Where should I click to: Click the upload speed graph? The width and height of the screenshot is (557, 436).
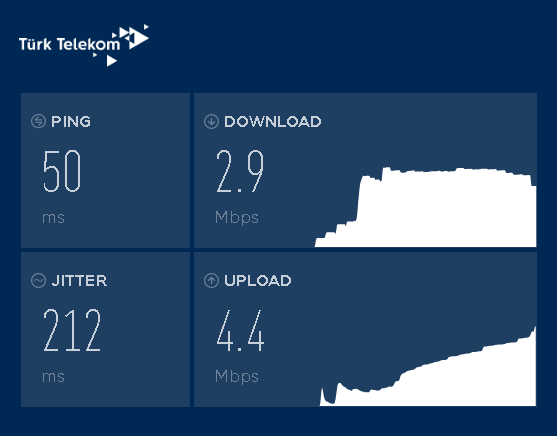pyautogui.click(x=428, y=366)
